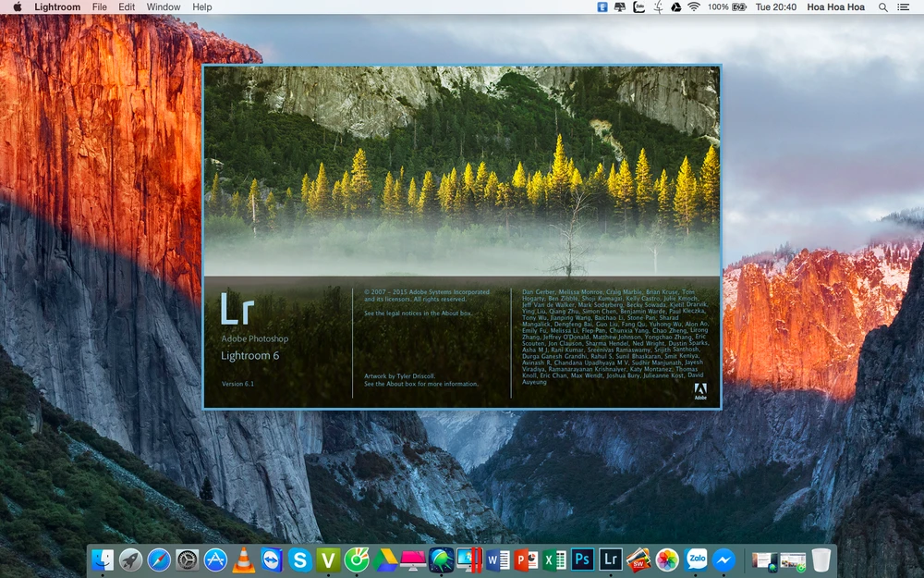924x578 pixels.
Task: Open the Photos app in dock
Action: [x=667, y=560]
